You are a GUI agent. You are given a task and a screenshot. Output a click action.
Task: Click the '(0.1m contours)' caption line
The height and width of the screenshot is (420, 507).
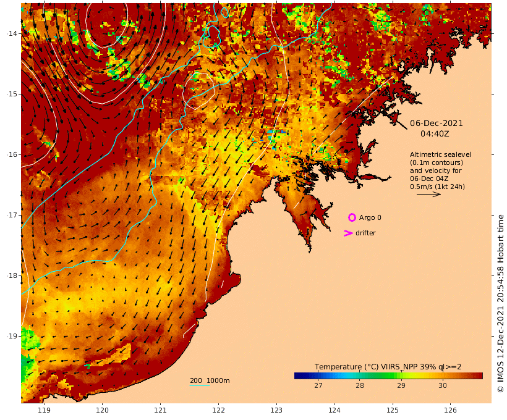pos(437,162)
